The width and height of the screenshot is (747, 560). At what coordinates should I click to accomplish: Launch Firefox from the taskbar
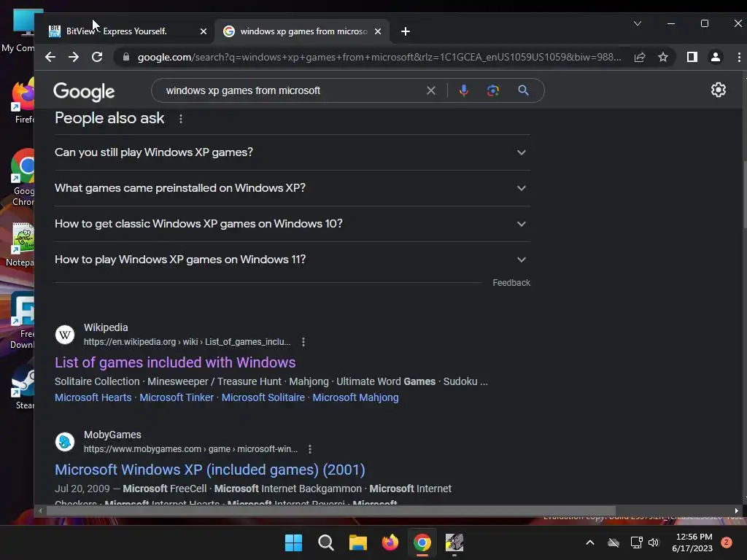click(390, 542)
